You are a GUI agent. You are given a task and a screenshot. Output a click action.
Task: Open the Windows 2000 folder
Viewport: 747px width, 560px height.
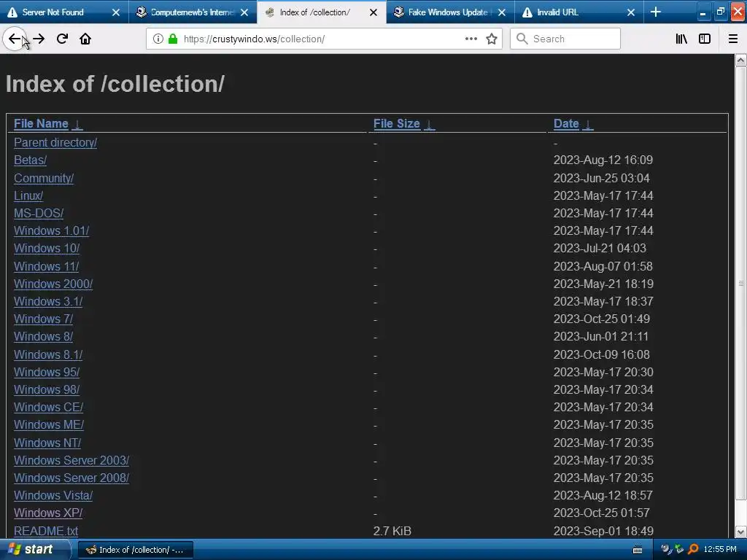[x=53, y=284]
